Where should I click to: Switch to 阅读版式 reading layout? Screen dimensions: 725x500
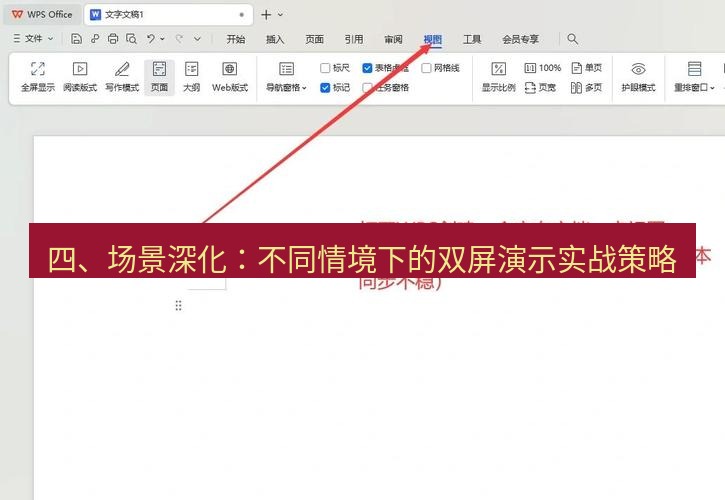80,77
